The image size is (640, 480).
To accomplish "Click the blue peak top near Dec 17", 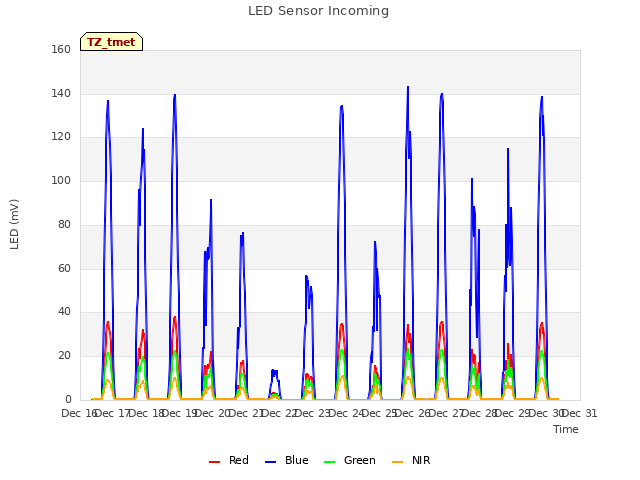I will [x=108, y=101].
